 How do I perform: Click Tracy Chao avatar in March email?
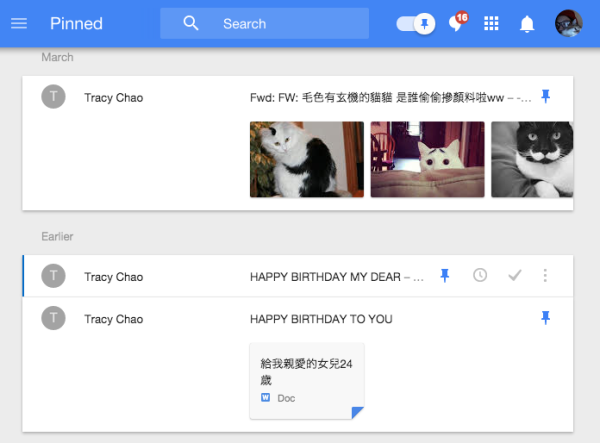(x=54, y=97)
